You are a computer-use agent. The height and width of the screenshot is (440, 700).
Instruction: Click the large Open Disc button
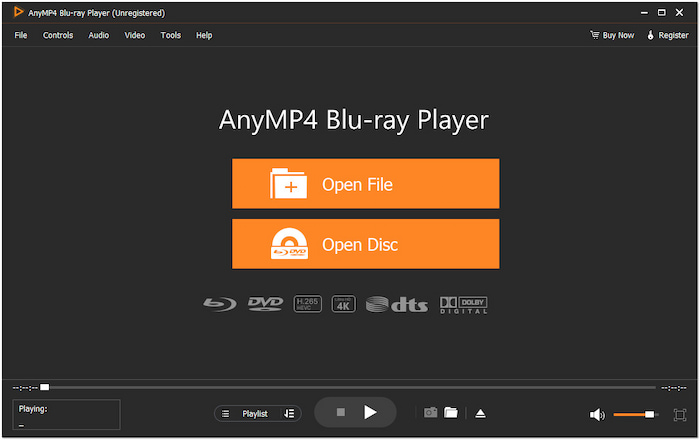click(x=366, y=244)
